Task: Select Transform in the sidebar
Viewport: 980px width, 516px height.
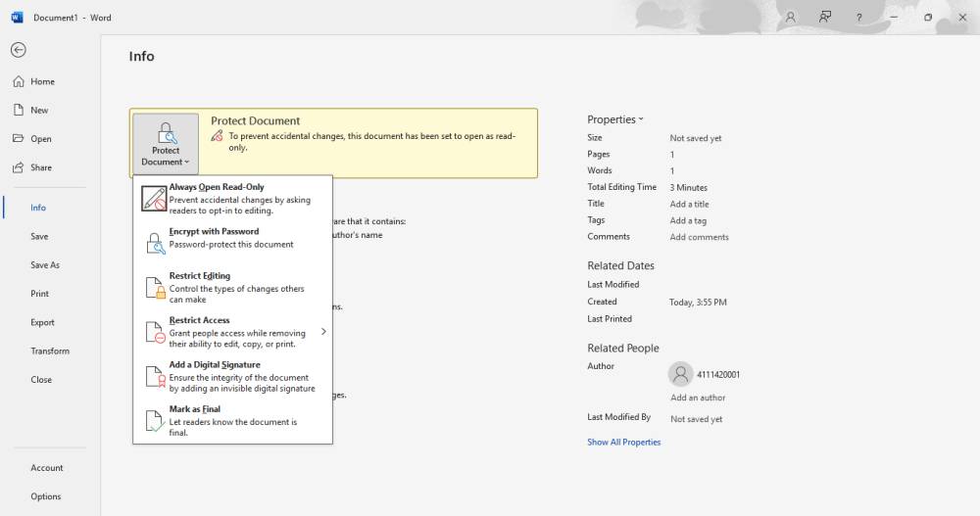Action: click(49, 352)
